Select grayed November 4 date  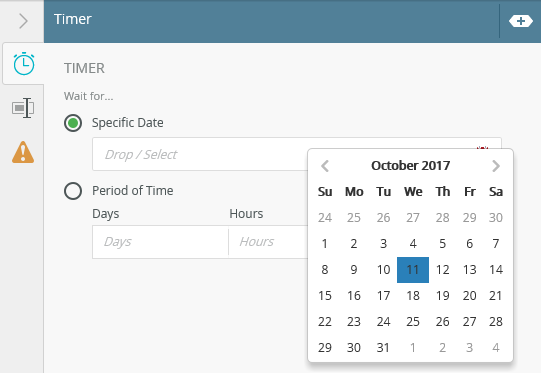(x=496, y=347)
